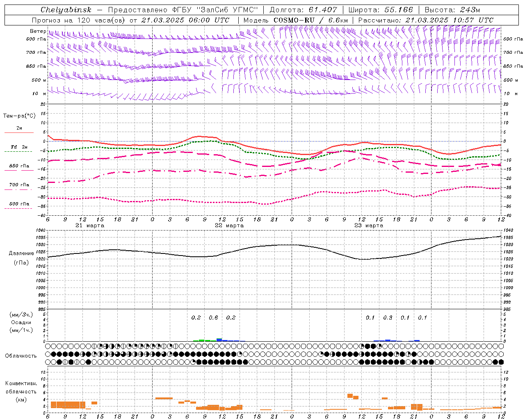
Task: Click the '700 гПа' temperature legend entry
Action: coord(19,185)
